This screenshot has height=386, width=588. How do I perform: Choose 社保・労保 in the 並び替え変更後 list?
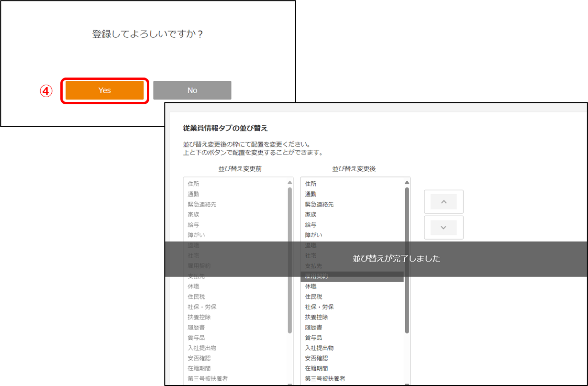319,307
